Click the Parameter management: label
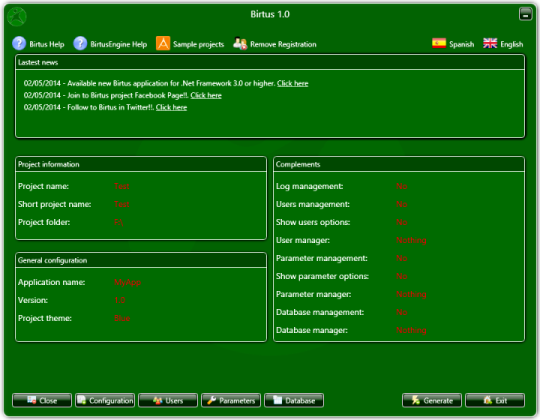Screen dimensions: 540x420 (x=322, y=258)
